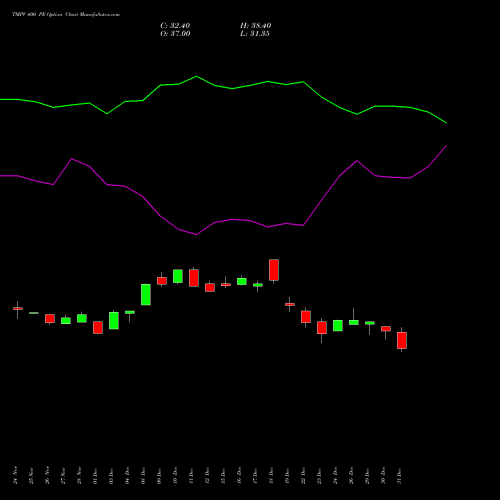
Task: Click the red candle above 12 Dec
Action: tap(210, 287)
